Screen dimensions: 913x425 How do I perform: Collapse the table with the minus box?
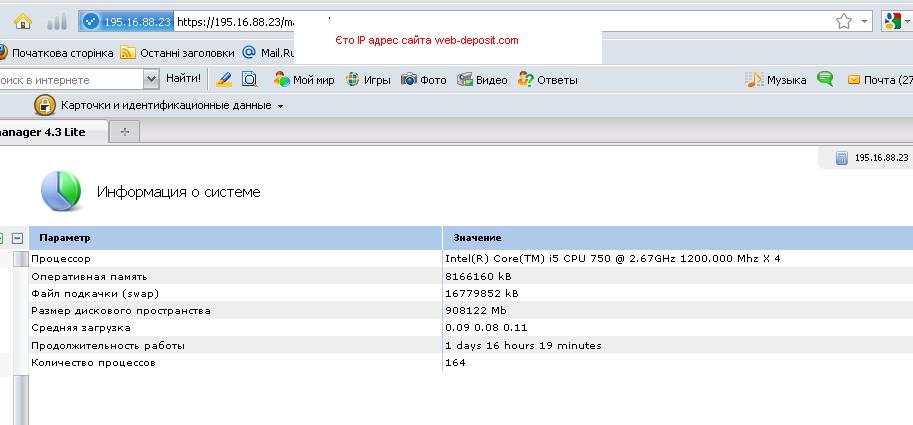click(18, 238)
